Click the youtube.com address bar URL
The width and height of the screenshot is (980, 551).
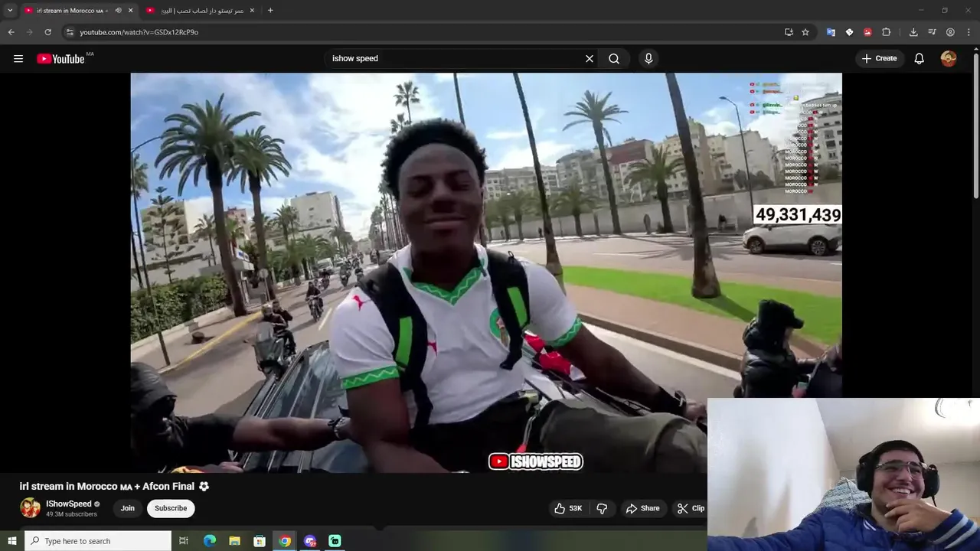(139, 32)
